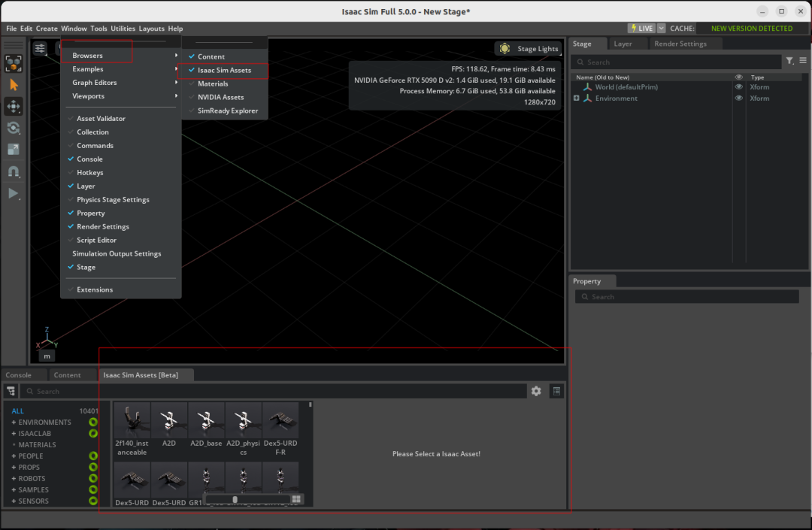Click the Environment prim Xform icon
The height and width of the screenshot is (530, 812).
point(587,98)
